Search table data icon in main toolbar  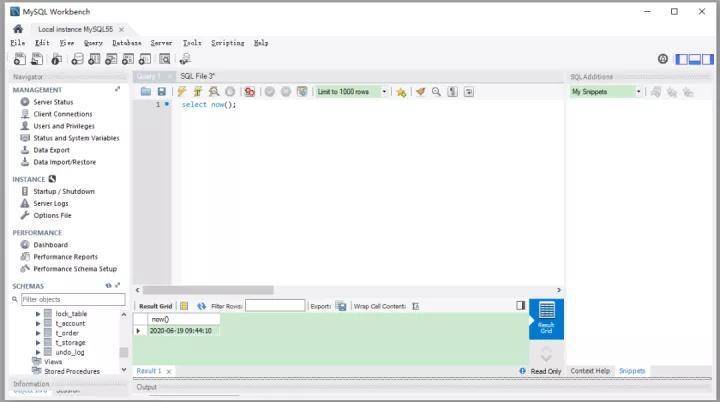pyautogui.click(x=165, y=59)
